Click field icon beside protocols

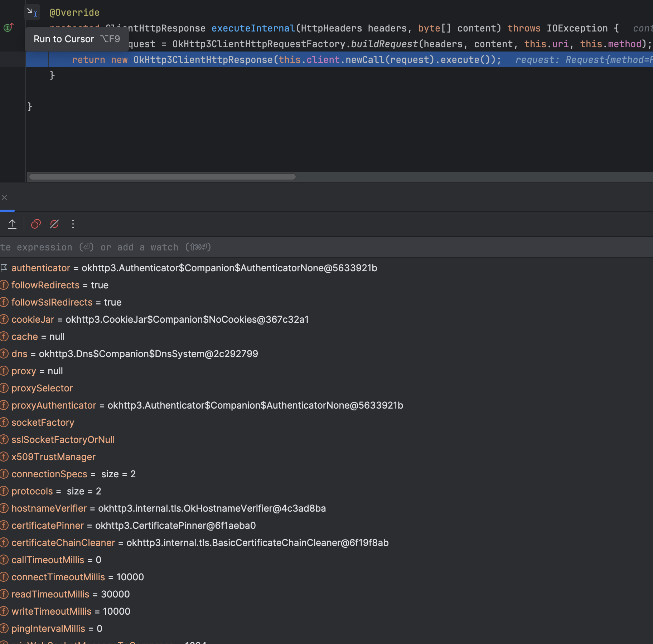[x=4, y=491]
